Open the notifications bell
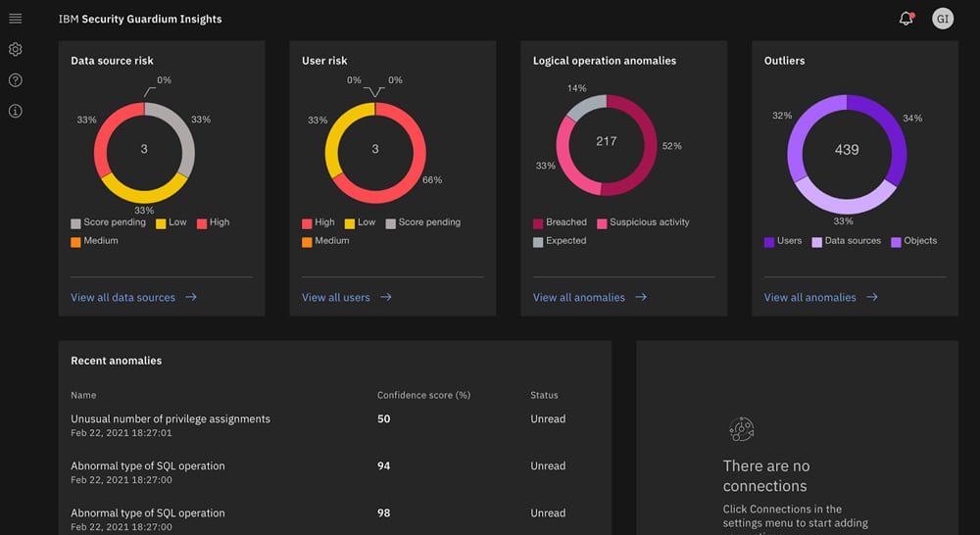 click(906, 19)
